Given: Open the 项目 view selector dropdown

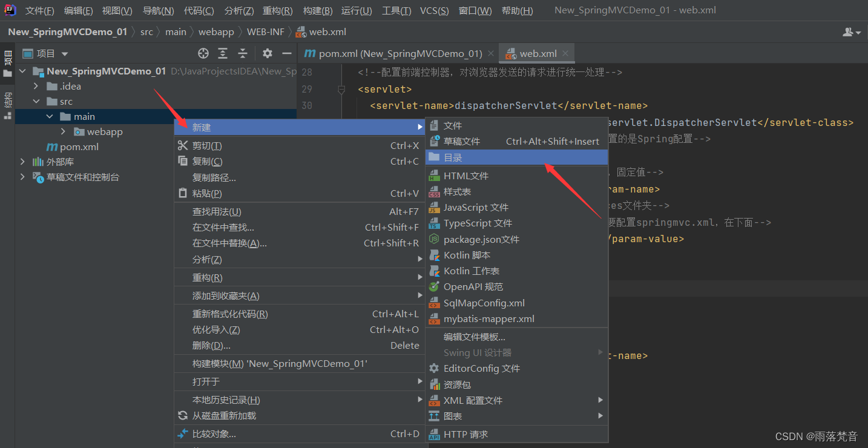Looking at the screenshot, I should point(64,53).
